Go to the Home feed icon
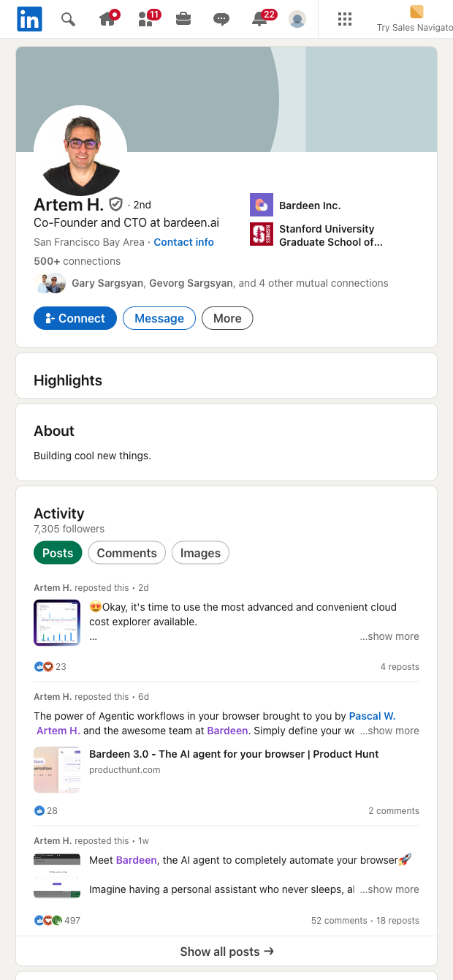The height and width of the screenshot is (980, 453). (107, 19)
